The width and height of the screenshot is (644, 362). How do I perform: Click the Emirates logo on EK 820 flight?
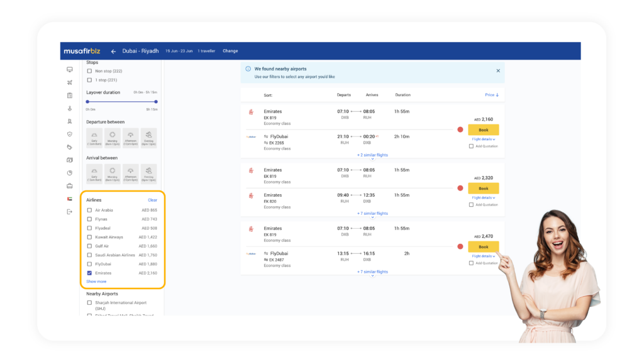(251, 196)
